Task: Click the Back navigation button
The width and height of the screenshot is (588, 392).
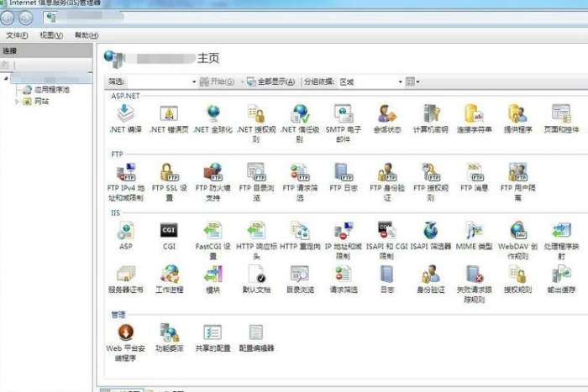Action: click(7, 18)
